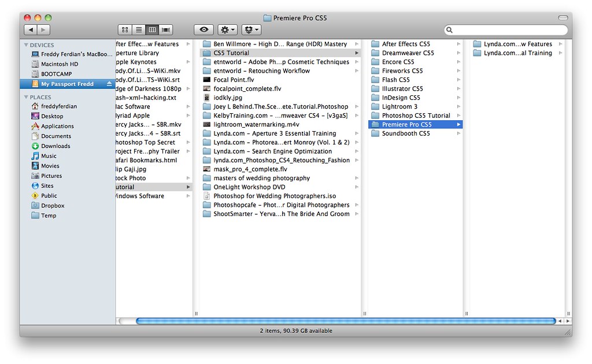Select the Photoshop CS5 Tutorial folder

click(415, 116)
